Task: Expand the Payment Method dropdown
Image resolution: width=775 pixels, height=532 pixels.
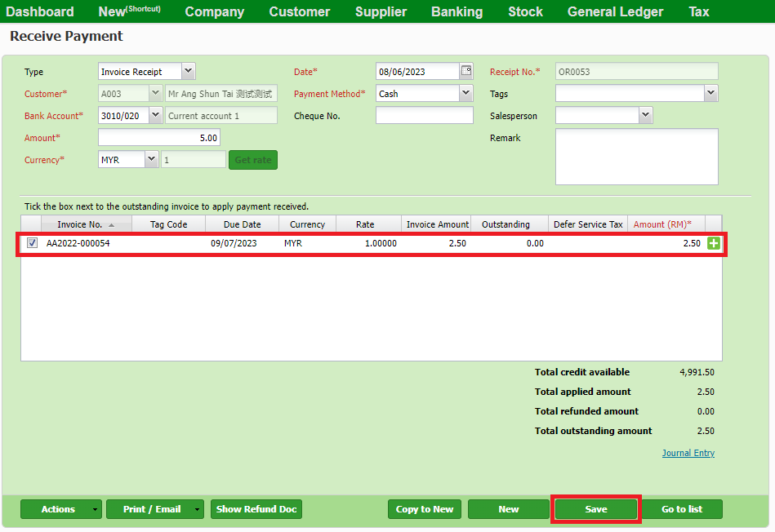Action: pyautogui.click(x=466, y=93)
